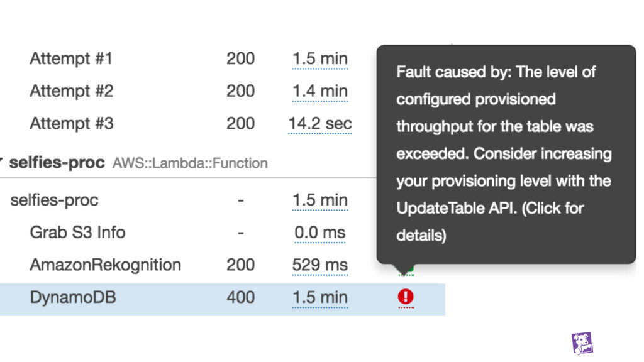Select the Attempt #3 segment row
Image resolution: width=644 pixels, height=362 pixels.
pyautogui.click(x=71, y=124)
